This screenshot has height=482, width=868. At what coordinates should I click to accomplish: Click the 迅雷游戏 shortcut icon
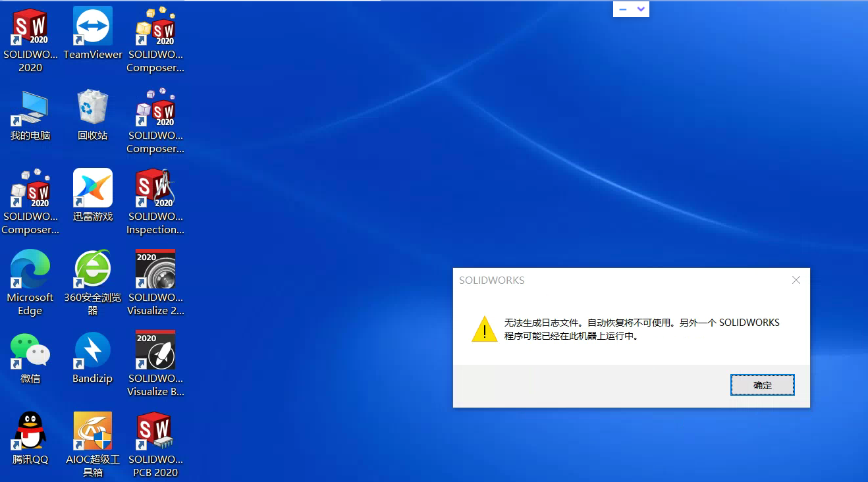coord(93,188)
